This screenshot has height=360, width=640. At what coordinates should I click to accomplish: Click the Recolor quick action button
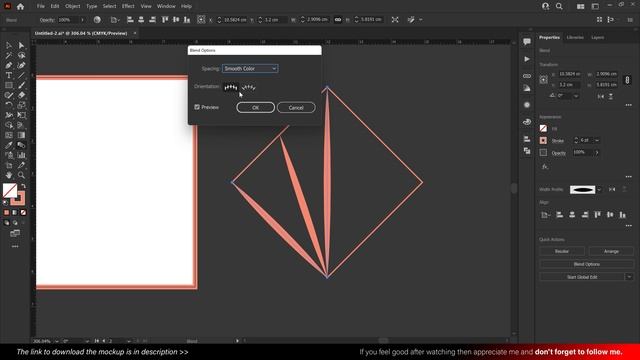pyautogui.click(x=562, y=251)
